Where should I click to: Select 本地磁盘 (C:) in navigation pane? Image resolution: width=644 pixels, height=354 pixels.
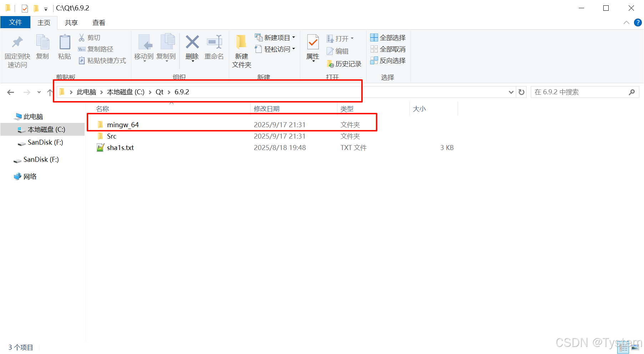click(42, 129)
